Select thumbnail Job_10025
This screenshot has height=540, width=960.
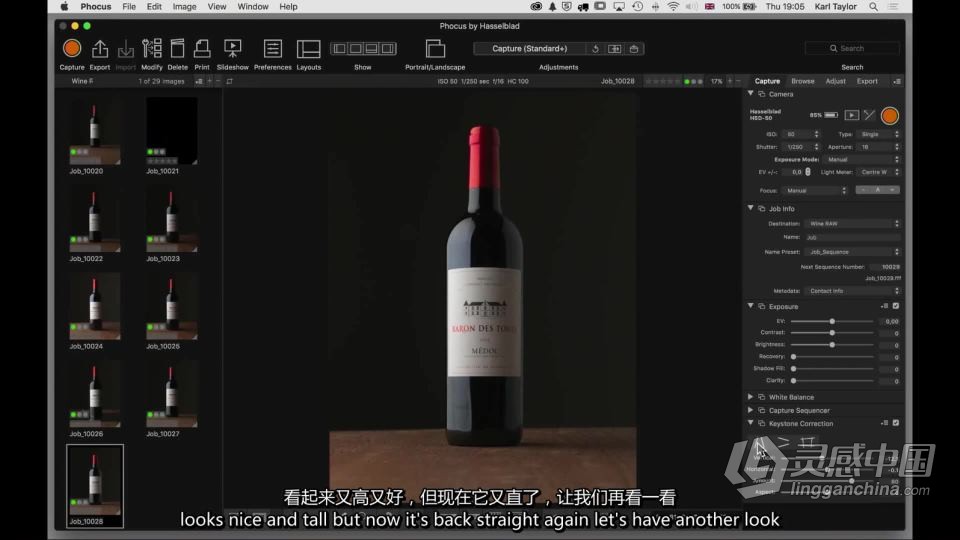coord(171,306)
